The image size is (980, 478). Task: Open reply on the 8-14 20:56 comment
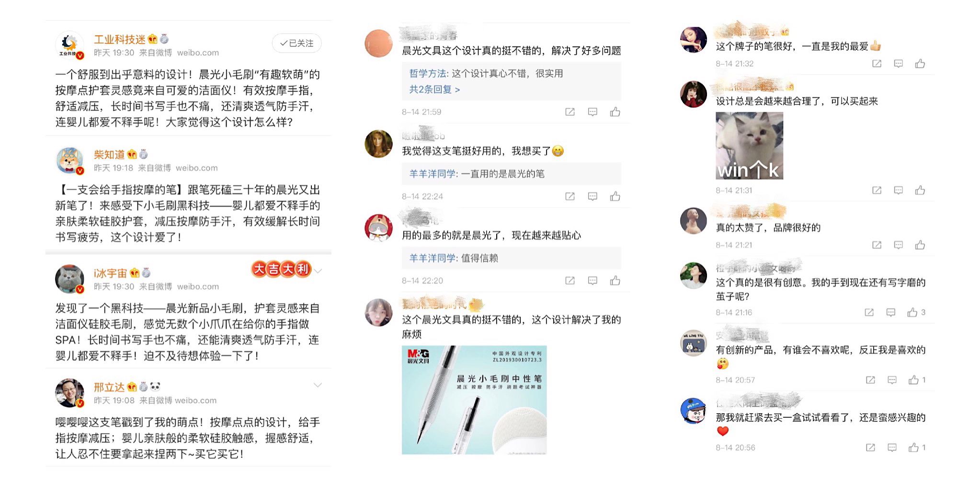[x=892, y=447]
